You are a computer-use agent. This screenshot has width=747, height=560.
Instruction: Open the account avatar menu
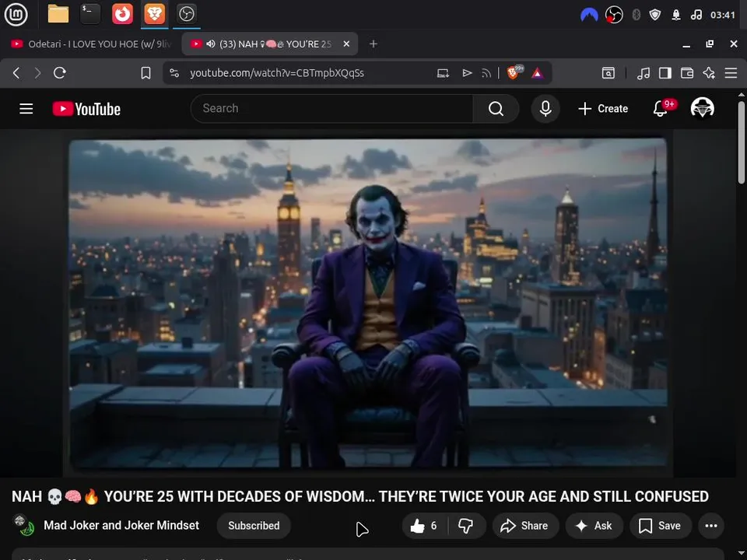coord(702,108)
